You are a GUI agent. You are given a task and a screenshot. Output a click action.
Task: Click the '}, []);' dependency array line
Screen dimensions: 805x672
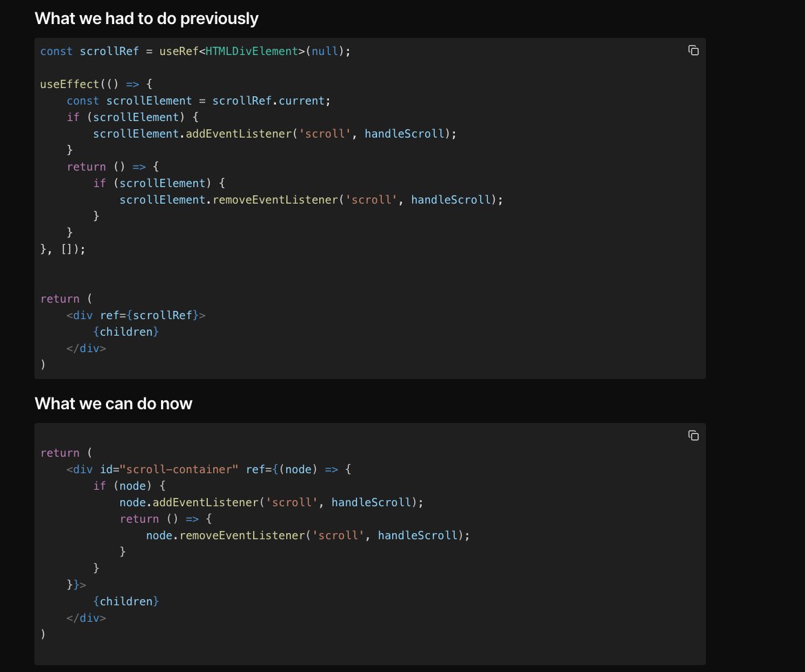[63, 249]
